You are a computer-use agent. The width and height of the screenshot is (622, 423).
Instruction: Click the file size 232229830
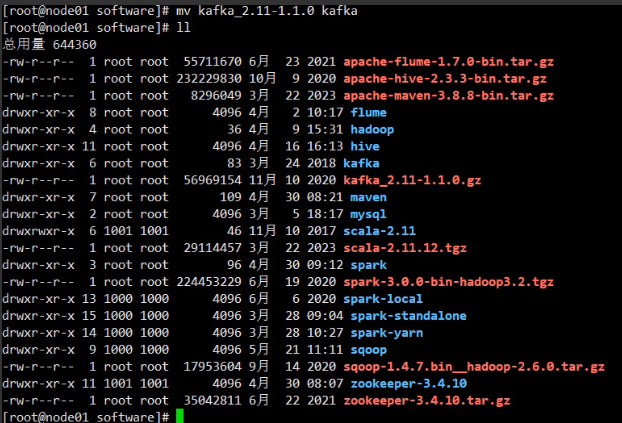[209, 79]
